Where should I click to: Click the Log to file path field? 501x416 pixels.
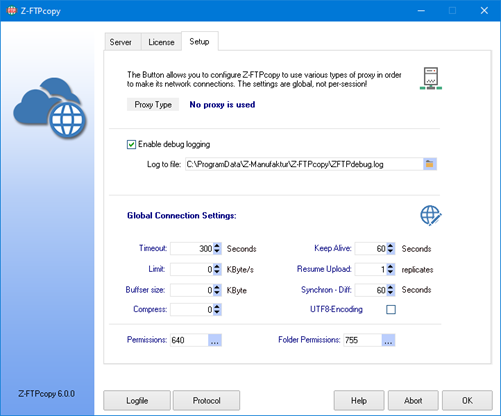[x=304, y=164]
